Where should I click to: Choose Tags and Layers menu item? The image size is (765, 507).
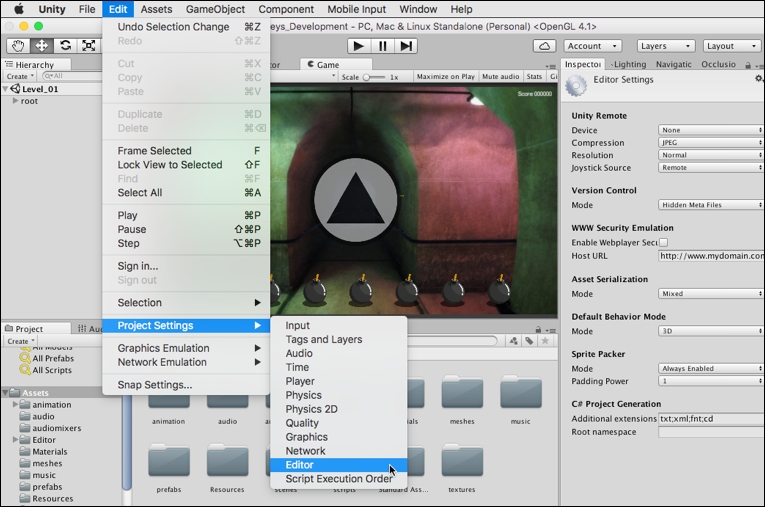(339, 339)
